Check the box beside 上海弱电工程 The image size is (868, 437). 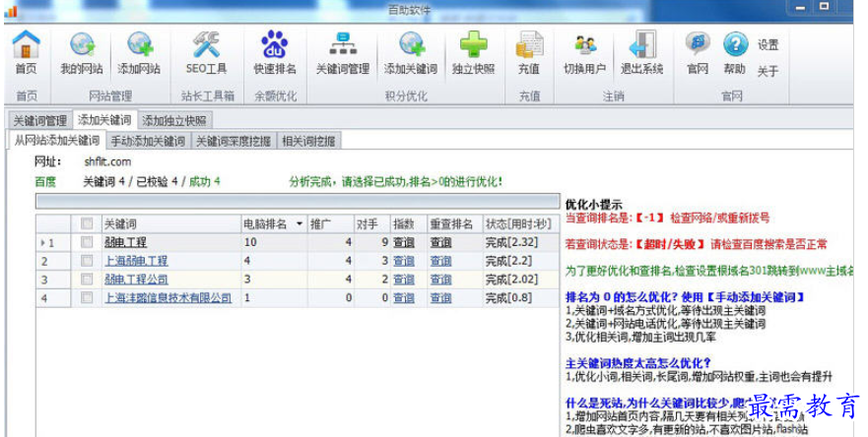tap(88, 261)
